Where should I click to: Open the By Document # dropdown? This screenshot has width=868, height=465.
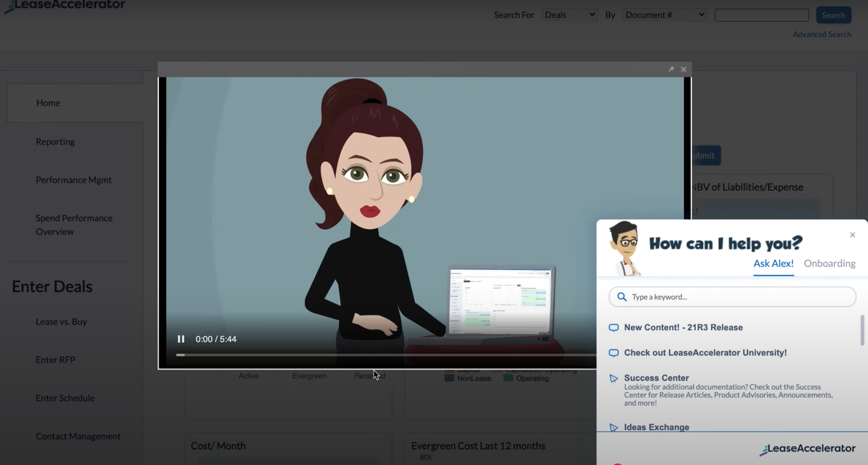point(665,15)
